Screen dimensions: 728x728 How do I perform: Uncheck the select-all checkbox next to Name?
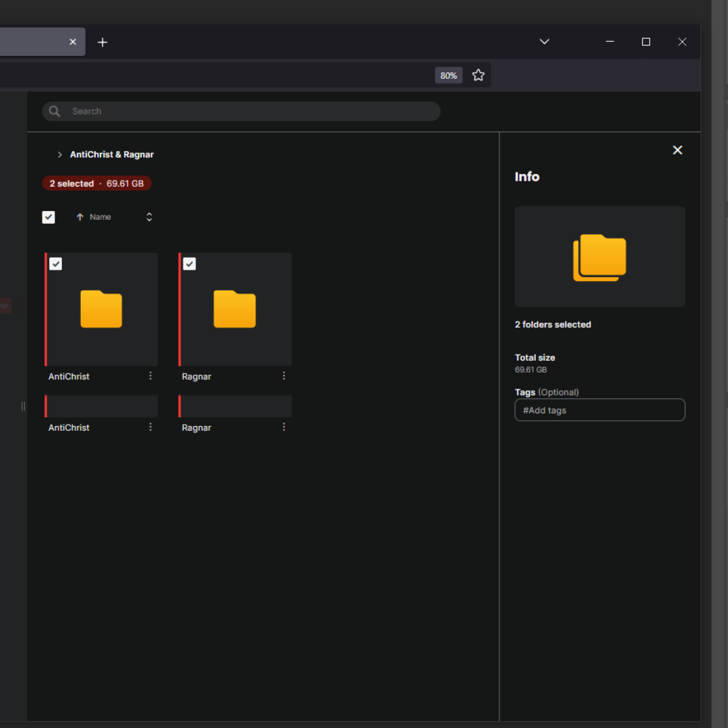pyautogui.click(x=49, y=217)
